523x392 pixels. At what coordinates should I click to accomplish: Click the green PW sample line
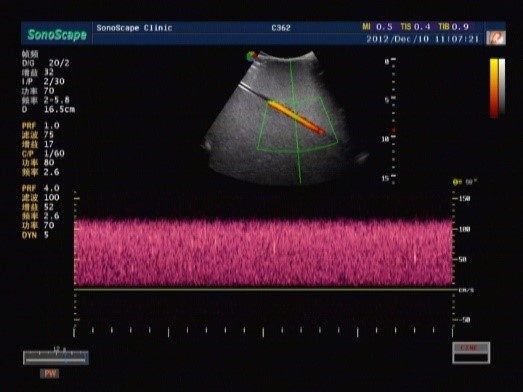[295, 121]
